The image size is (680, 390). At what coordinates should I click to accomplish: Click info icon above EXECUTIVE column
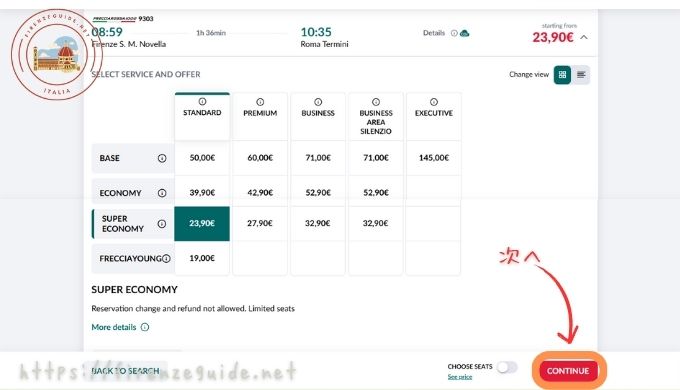[x=434, y=102]
